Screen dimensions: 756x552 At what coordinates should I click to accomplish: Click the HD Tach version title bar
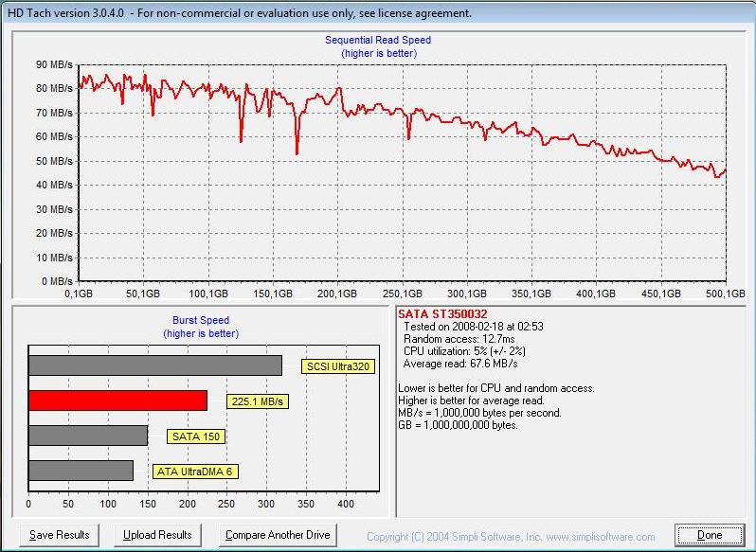[x=239, y=13]
